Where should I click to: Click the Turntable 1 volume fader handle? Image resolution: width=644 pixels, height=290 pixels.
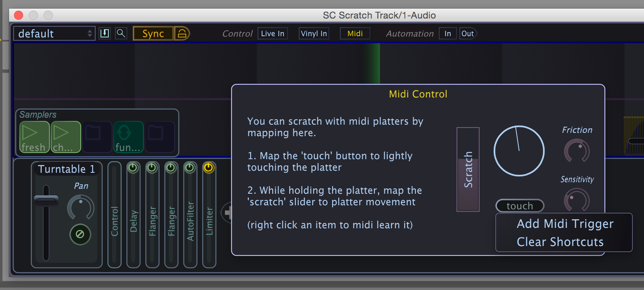coord(46,200)
